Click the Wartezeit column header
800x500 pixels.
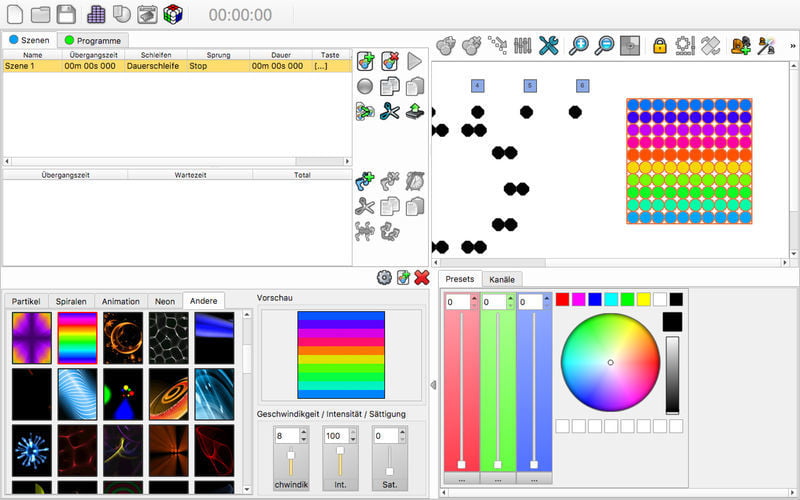190,175
